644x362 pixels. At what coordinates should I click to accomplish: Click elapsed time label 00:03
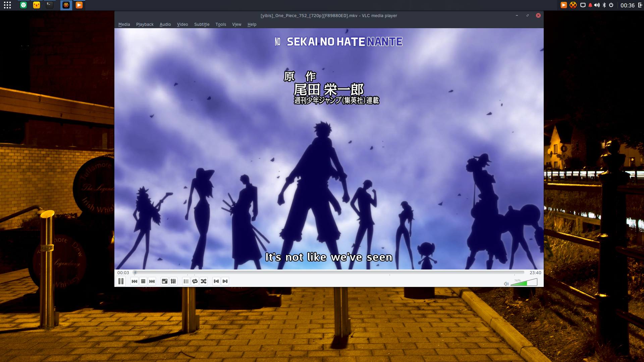coord(123,273)
